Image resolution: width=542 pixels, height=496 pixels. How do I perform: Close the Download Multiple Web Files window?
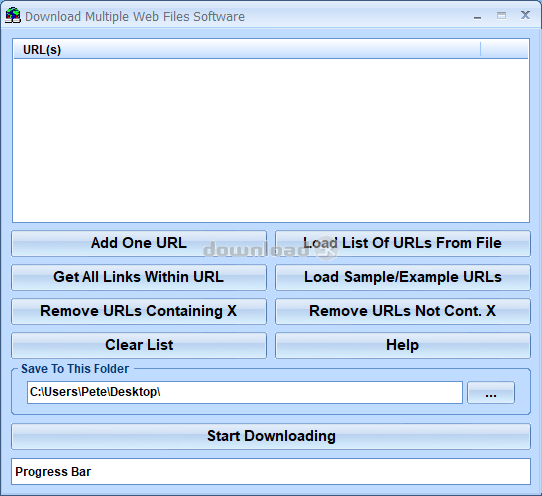tap(525, 15)
